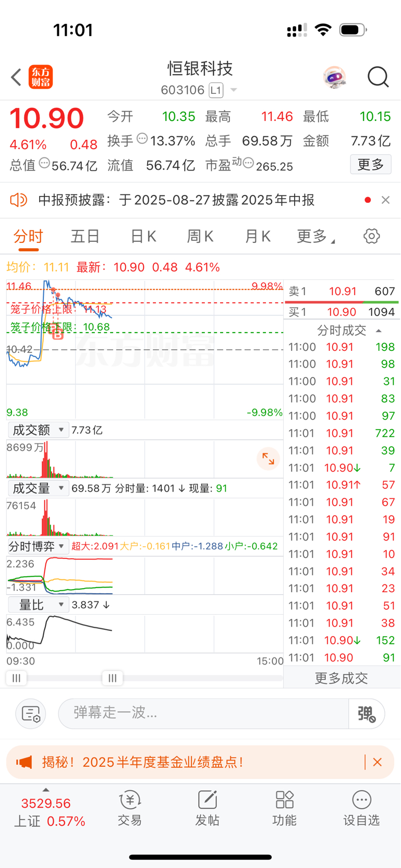401x868 pixels.
Task: Switch to the 月K tab
Action: coord(258,237)
